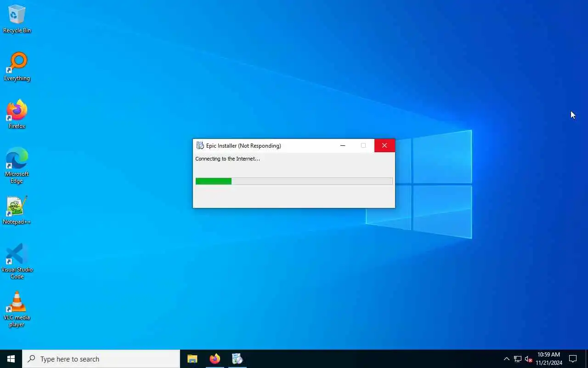Open File Explorer from the taskbar
The image size is (588, 368).
pyautogui.click(x=192, y=359)
